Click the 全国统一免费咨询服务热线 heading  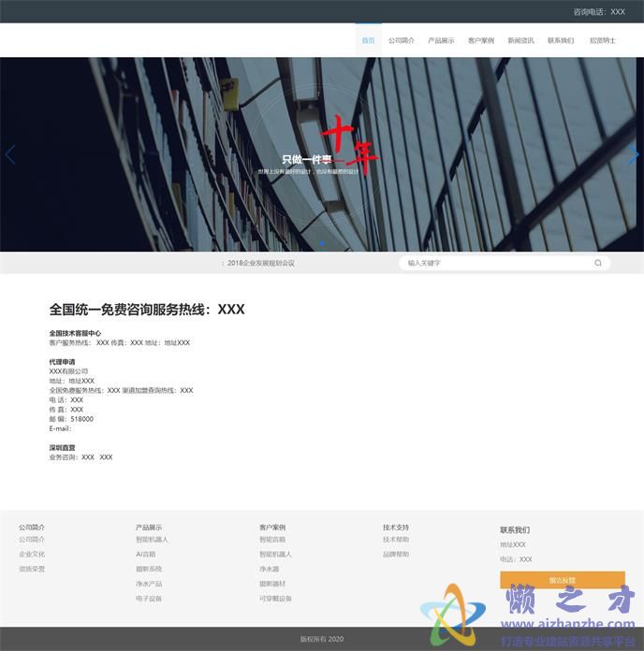tap(147, 310)
